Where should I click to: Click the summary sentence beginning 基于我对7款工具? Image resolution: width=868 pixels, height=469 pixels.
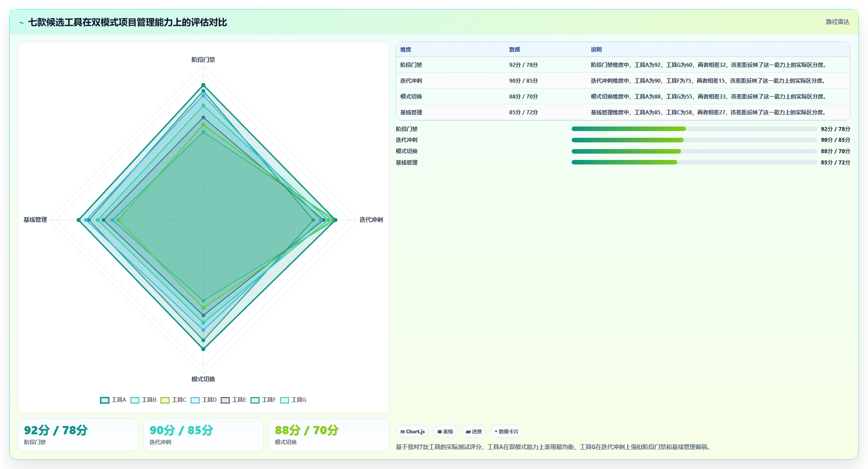tap(554, 447)
